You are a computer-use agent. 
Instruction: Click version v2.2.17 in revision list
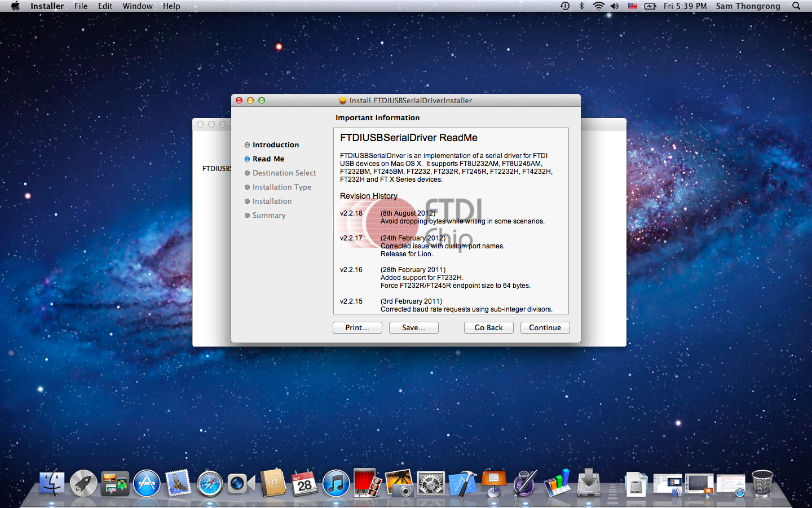pyautogui.click(x=351, y=238)
